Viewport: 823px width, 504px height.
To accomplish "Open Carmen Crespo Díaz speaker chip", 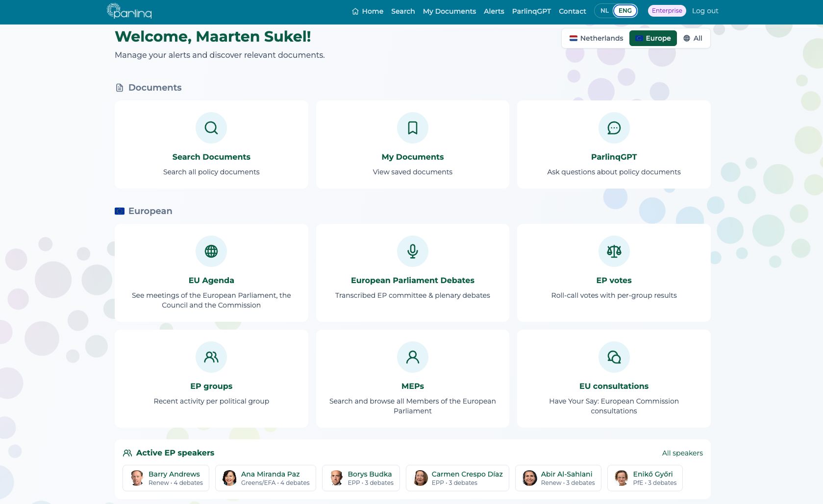I will 457,478.
